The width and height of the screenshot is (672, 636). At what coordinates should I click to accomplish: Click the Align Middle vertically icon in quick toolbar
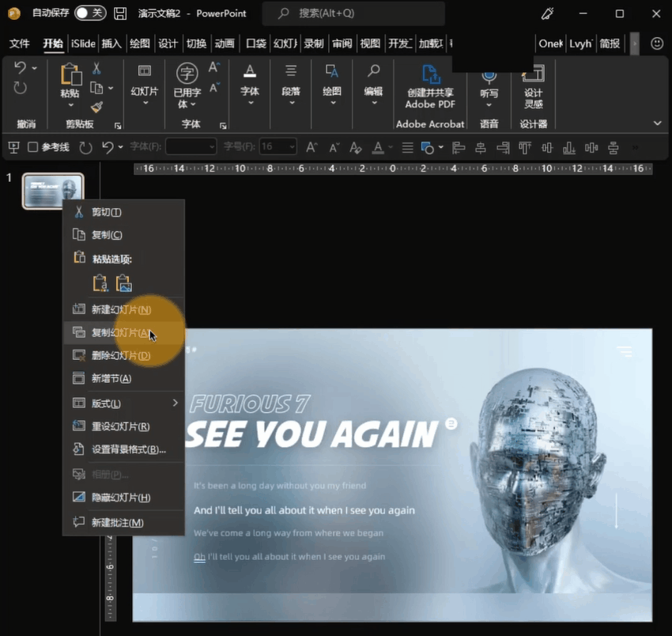(547, 148)
